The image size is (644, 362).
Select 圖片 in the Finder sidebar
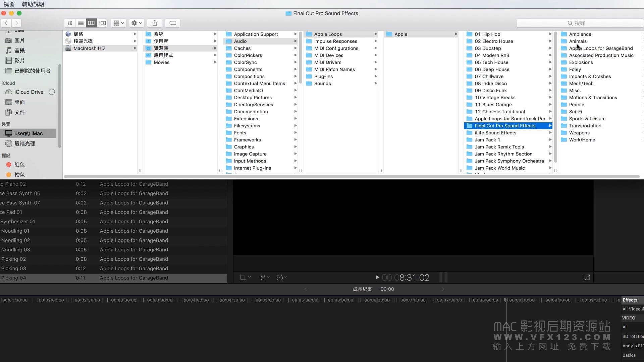tap(19, 40)
